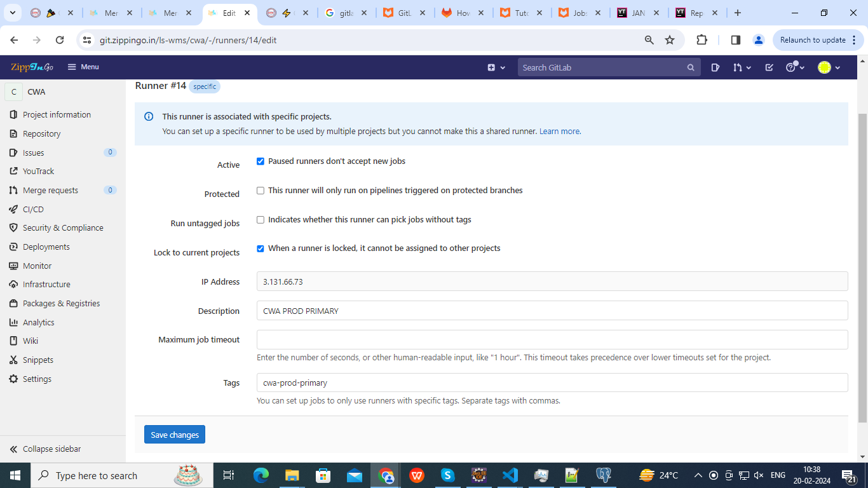The height and width of the screenshot is (488, 868).
Task: Click the search magnifier in Search GitLab
Action: [x=691, y=67]
